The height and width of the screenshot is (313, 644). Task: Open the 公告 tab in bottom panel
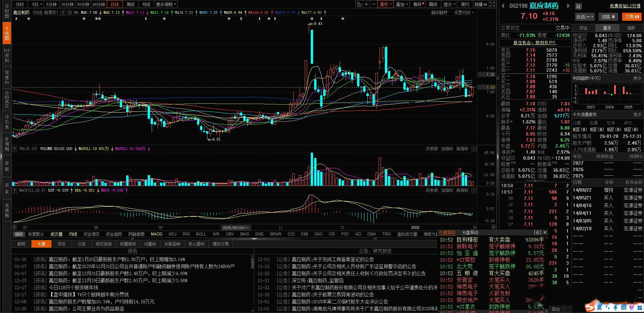(x=82, y=244)
